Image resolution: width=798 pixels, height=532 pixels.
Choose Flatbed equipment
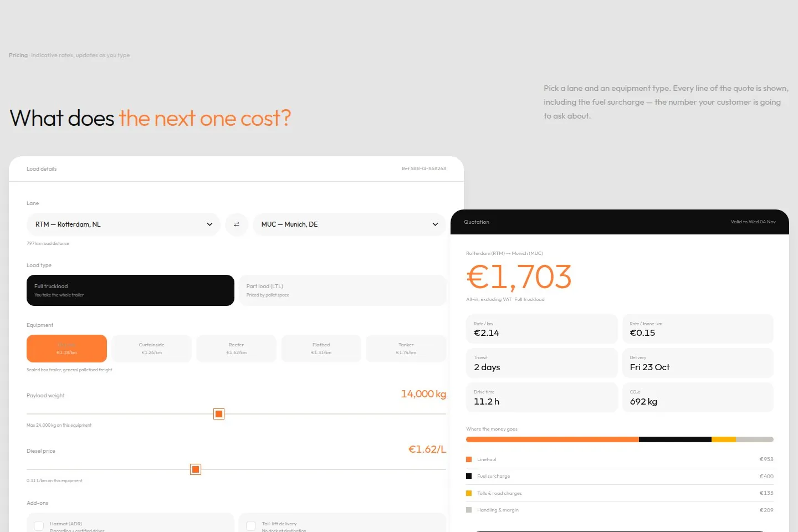[x=321, y=349]
